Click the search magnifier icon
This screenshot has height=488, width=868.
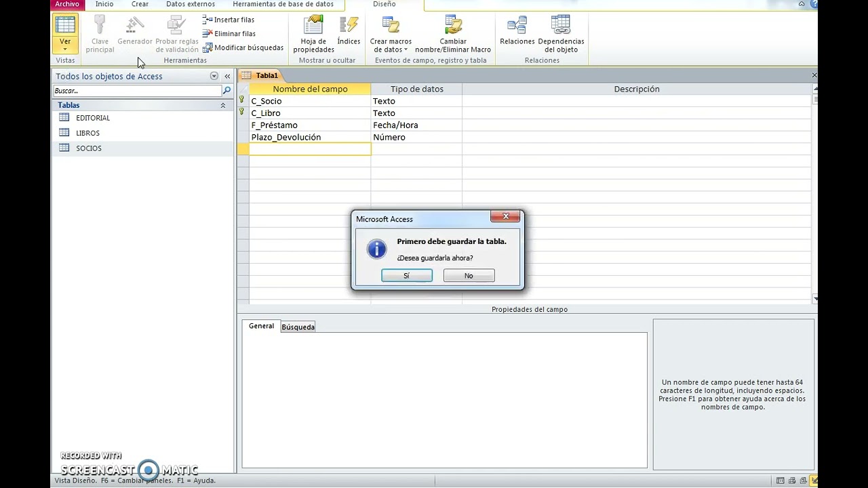click(x=227, y=91)
